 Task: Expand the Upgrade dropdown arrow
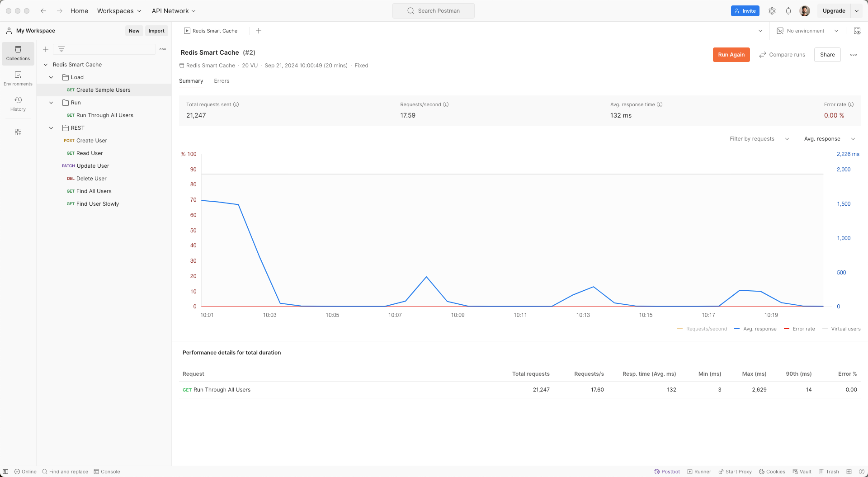pyautogui.click(x=857, y=11)
